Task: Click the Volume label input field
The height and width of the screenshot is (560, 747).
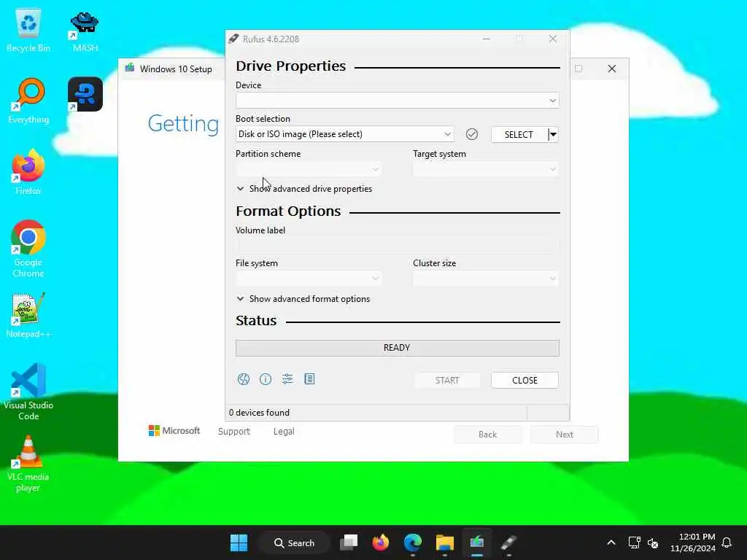Action: click(398, 245)
